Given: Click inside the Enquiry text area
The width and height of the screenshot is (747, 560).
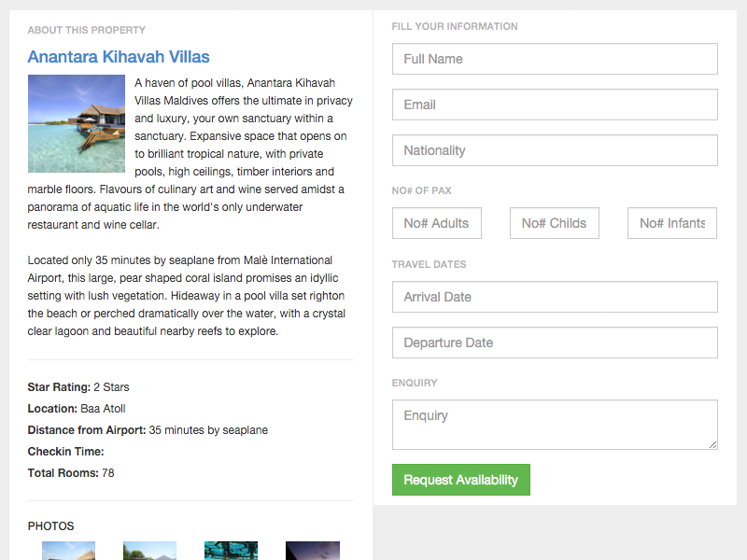Looking at the screenshot, I should tap(555, 425).
